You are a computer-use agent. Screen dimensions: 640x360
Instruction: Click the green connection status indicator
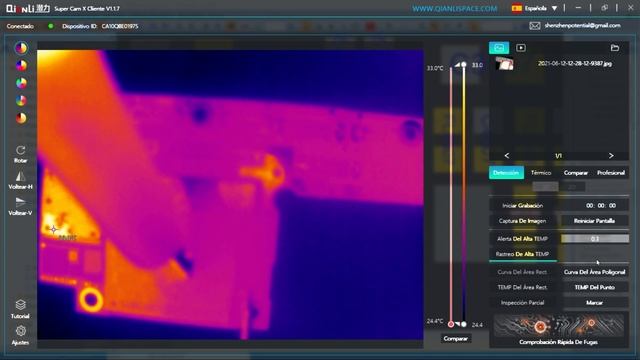click(x=51, y=26)
